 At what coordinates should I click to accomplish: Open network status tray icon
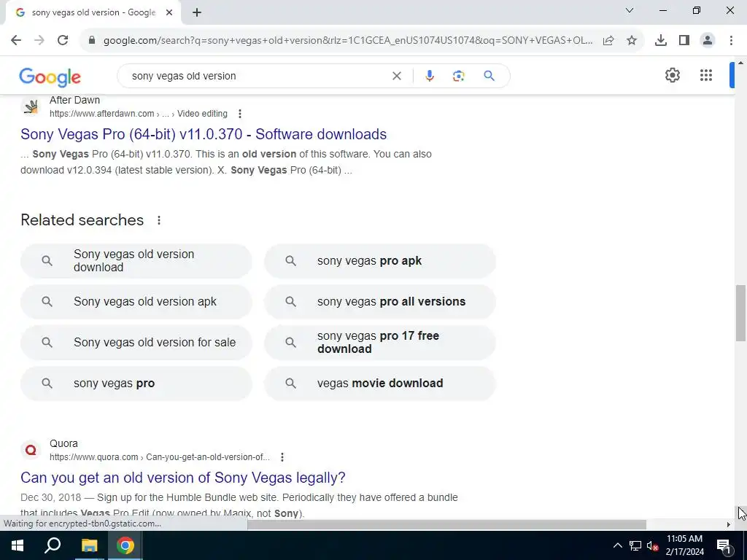click(x=635, y=545)
